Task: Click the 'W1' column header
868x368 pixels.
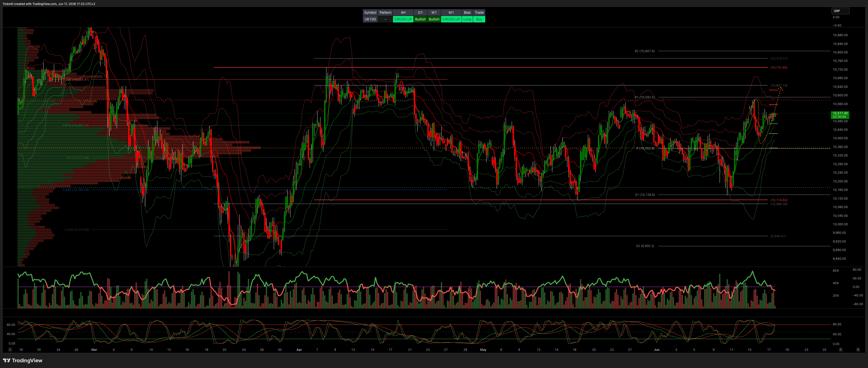Action: point(434,12)
